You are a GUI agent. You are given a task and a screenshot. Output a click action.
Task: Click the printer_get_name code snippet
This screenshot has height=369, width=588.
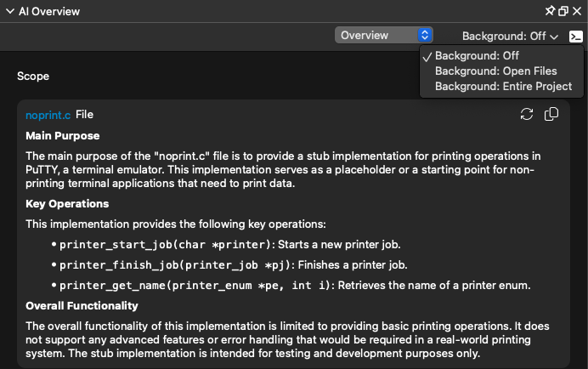click(x=195, y=286)
